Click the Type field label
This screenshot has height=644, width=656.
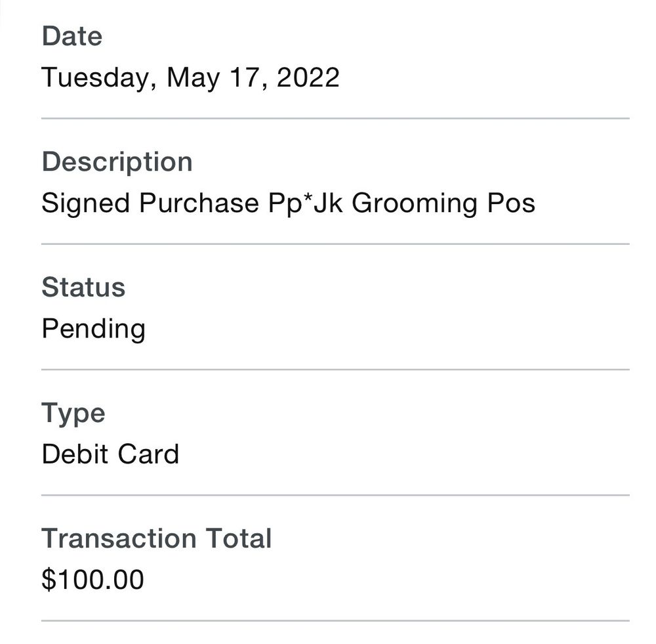pos(73,414)
